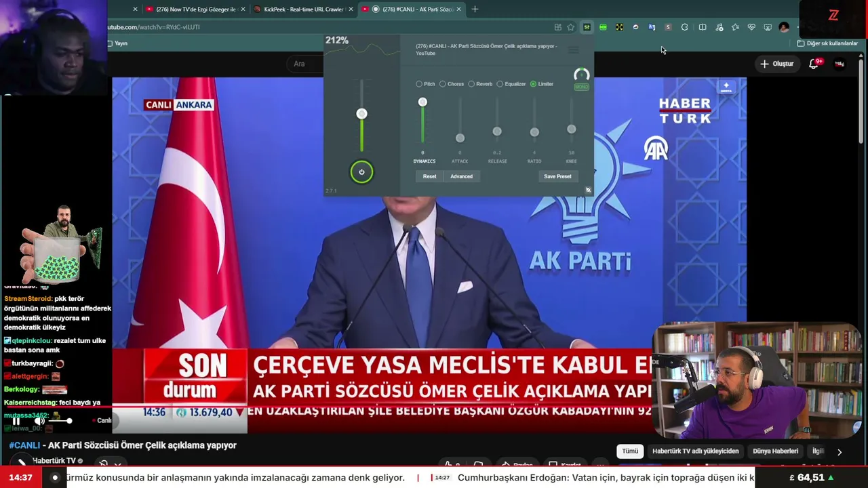The height and width of the screenshot is (488, 868).
Task: Click the Save Preset button
Action: click(x=557, y=176)
